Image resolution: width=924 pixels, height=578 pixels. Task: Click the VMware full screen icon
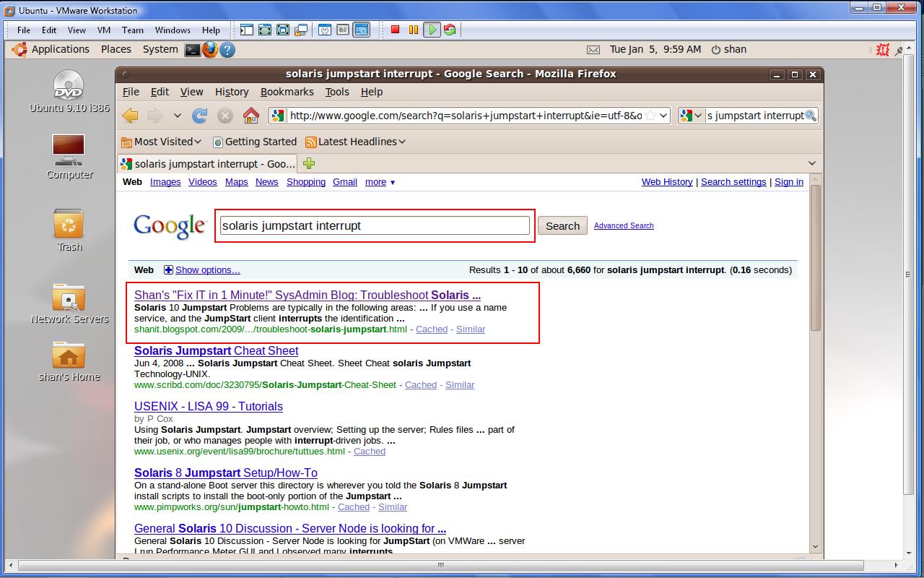tap(265, 30)
